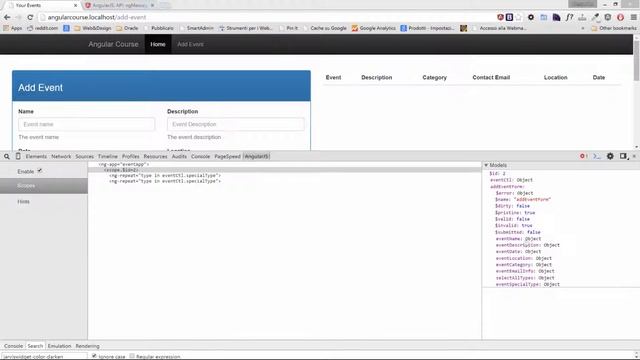Click the Add Event navbar link
This screenshot has width=640, height=360.
coord(190,44)
